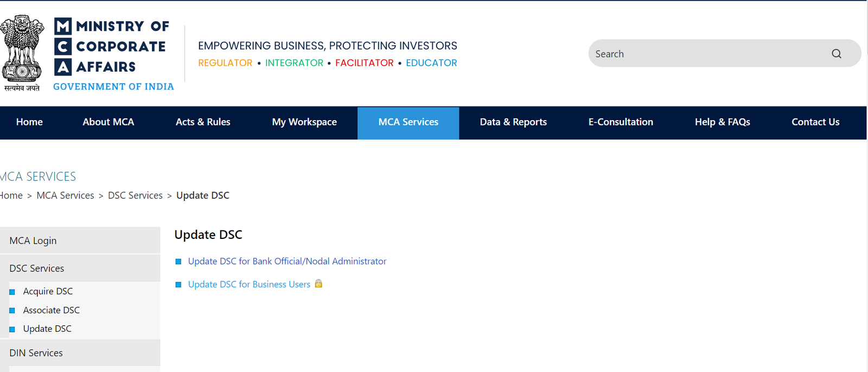
Task: Click the Government of India emblem logo
Action: [x=22, y=53]
